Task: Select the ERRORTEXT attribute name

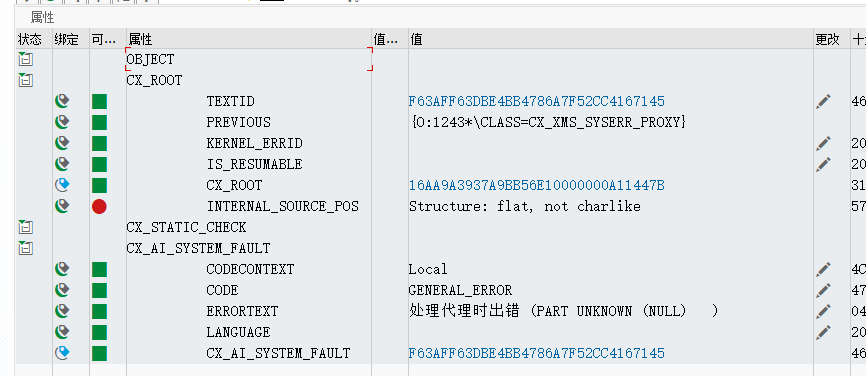Action: point(242,311)
